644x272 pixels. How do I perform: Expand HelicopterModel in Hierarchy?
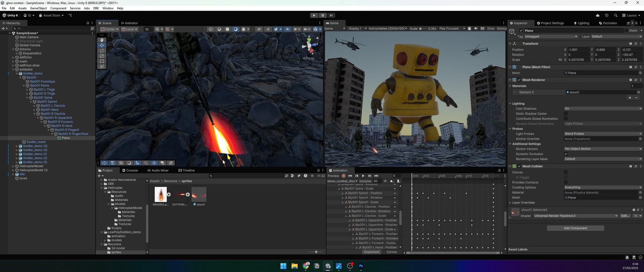(13, 166)
